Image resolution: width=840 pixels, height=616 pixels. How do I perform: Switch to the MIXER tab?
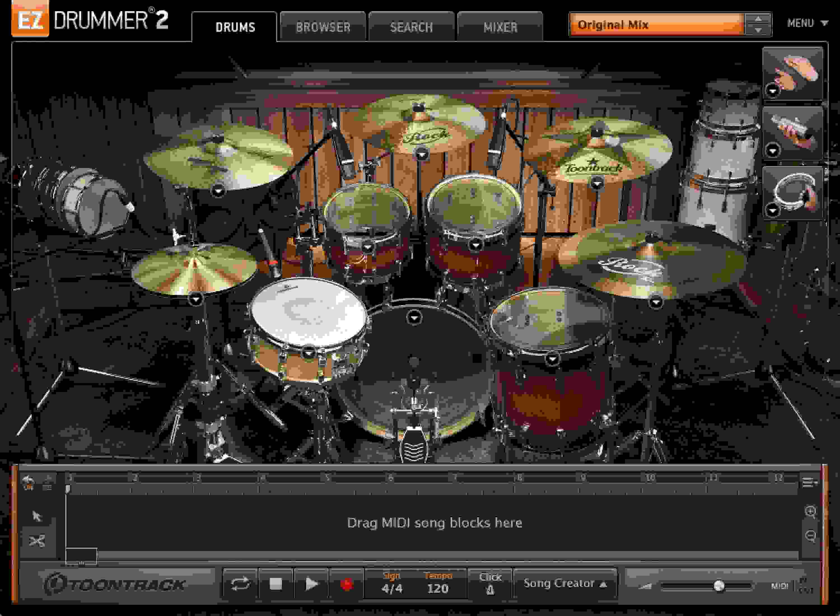pyautogui.click(x=501, y=27)
